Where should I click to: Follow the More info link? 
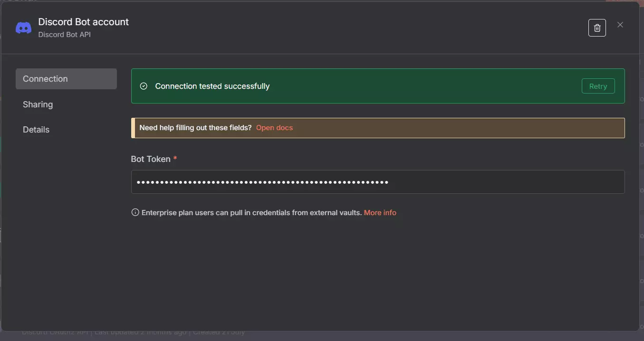380,213
